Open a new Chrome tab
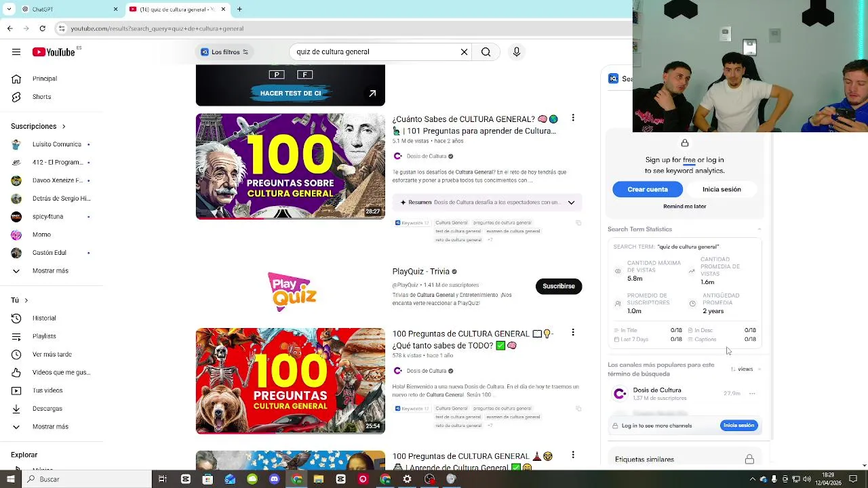 tap(239, 9)
